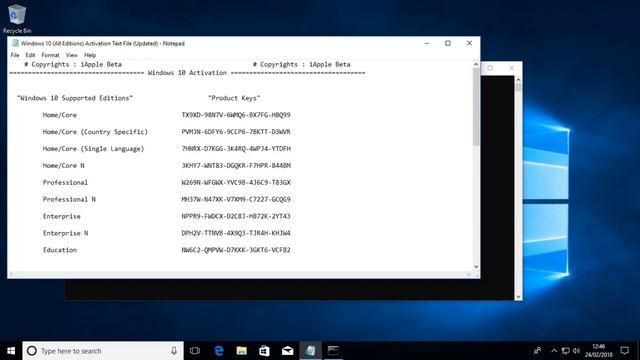Close the Notepad window
Image resolution: width=640 pixels, height=360 pixels.
469,43
